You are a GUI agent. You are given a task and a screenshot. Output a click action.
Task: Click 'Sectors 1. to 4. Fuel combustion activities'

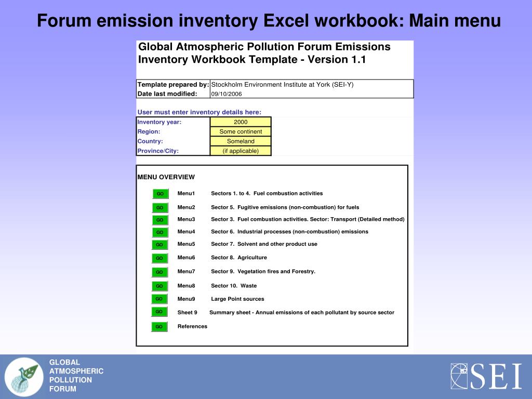pyautogui.click(x=267, y=193)
